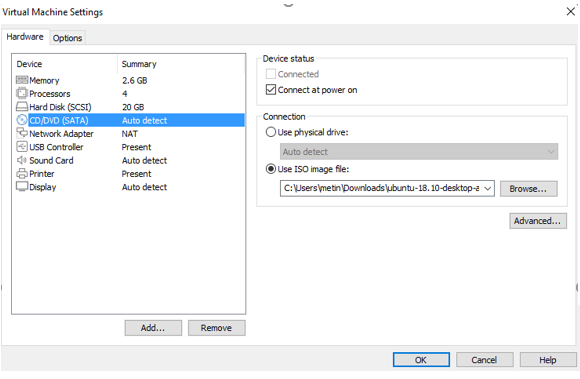Select the Sound Card label

coord(51,160)
